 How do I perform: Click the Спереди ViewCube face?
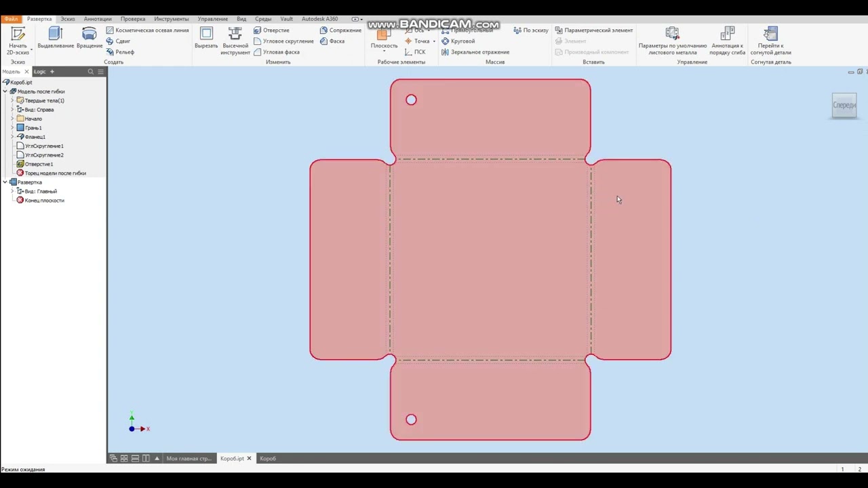844,105
